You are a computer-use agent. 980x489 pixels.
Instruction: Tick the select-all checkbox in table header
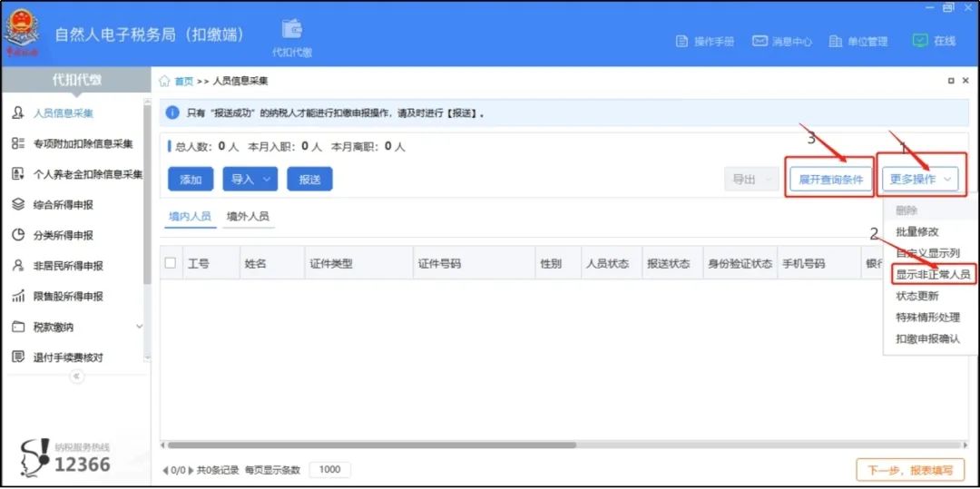pos(171,263)
